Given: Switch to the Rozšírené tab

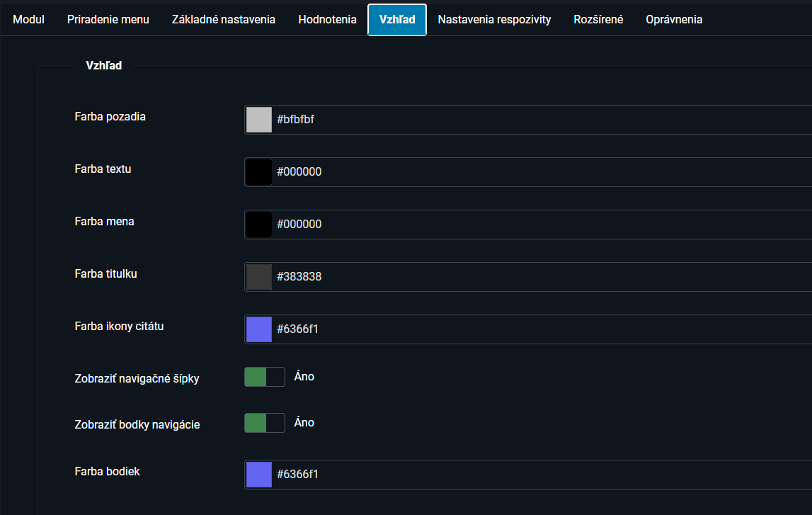Looking at the screenshot, I should [x=598, y=20].
